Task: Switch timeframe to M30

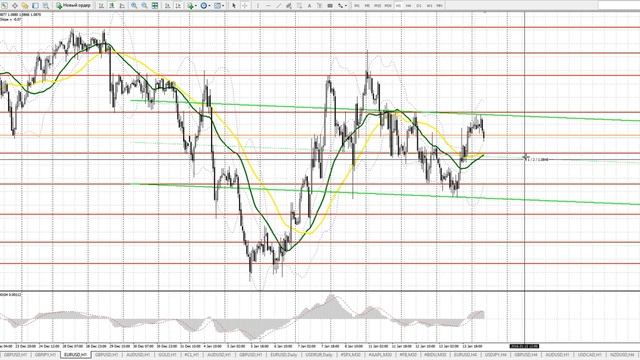Action: pos(388,6)
